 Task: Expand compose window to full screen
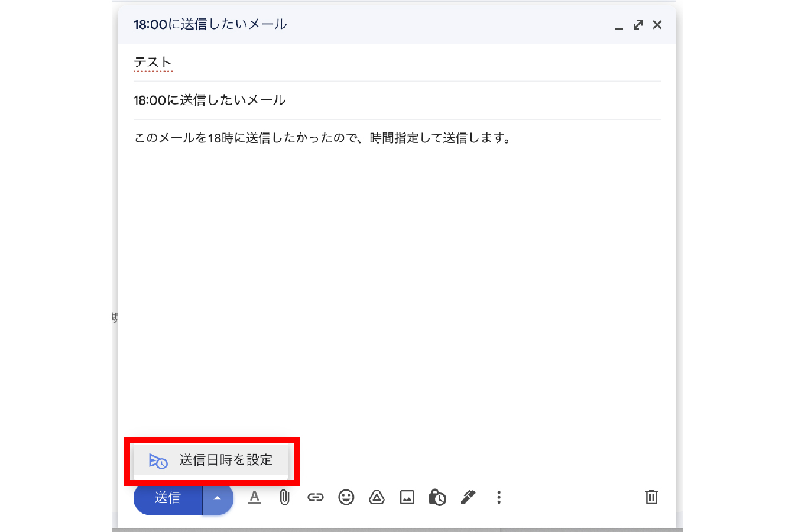click(638, 25)
